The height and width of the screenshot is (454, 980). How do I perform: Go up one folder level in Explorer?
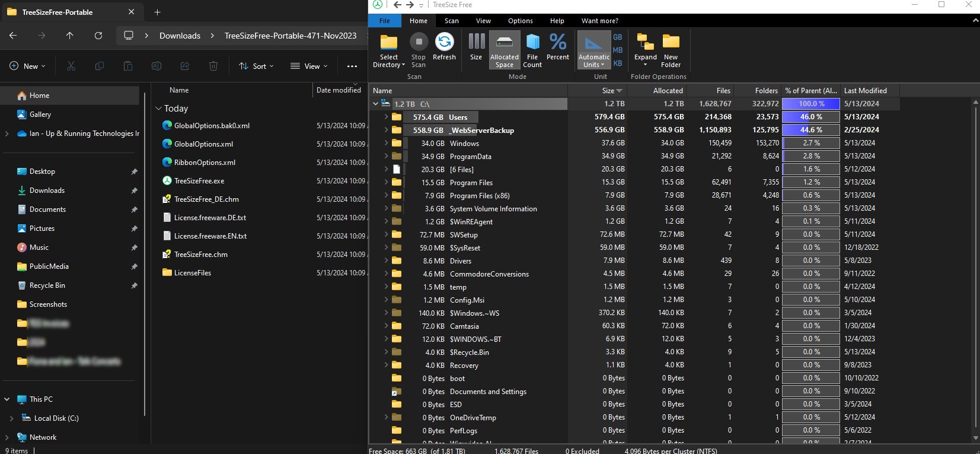click(69, 36)
